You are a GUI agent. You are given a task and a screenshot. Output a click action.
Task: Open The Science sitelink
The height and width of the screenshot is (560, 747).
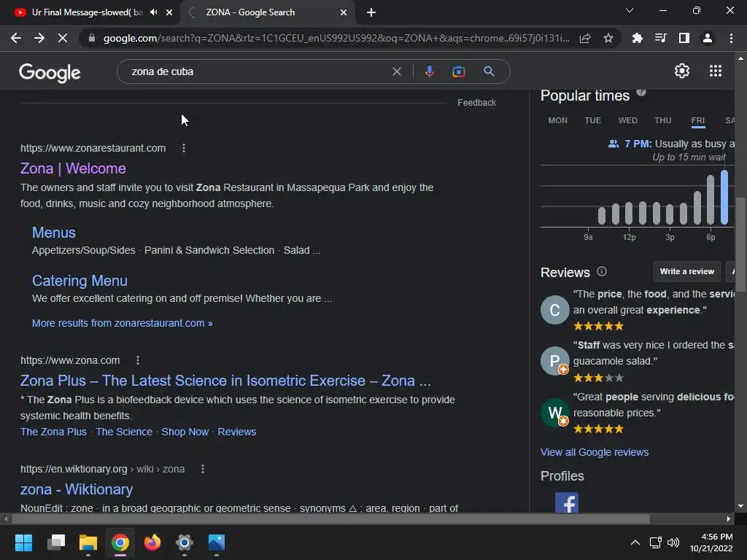124,432
